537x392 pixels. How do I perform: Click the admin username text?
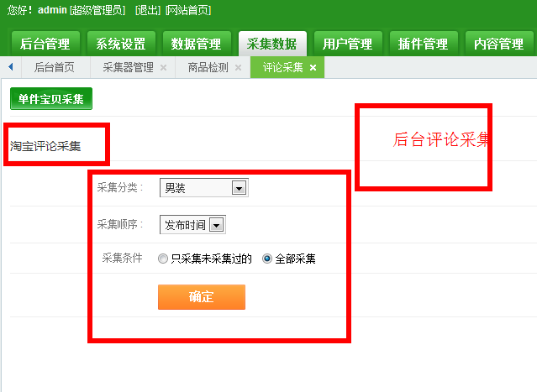(x=52, y=10)
